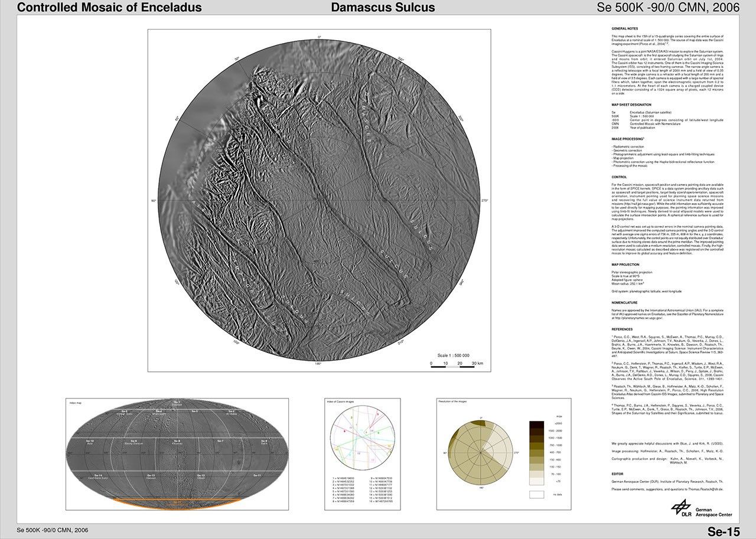Click the 'Controlled Mosaic of Enceladus' heading

click(x=101, y=8)
